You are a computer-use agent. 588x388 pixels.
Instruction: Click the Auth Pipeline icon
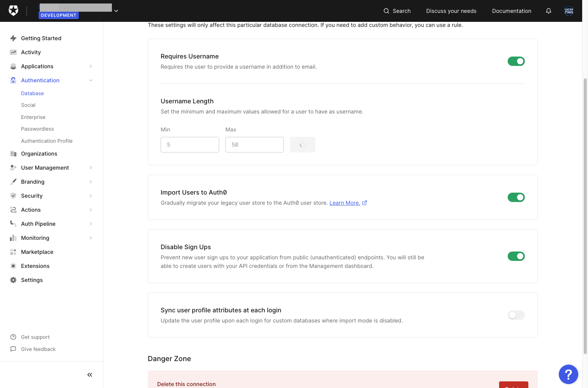pos(13,224)
